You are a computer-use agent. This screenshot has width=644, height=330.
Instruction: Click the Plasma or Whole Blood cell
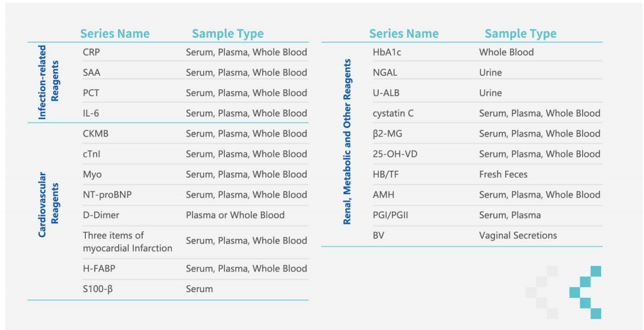coord(235,215)
